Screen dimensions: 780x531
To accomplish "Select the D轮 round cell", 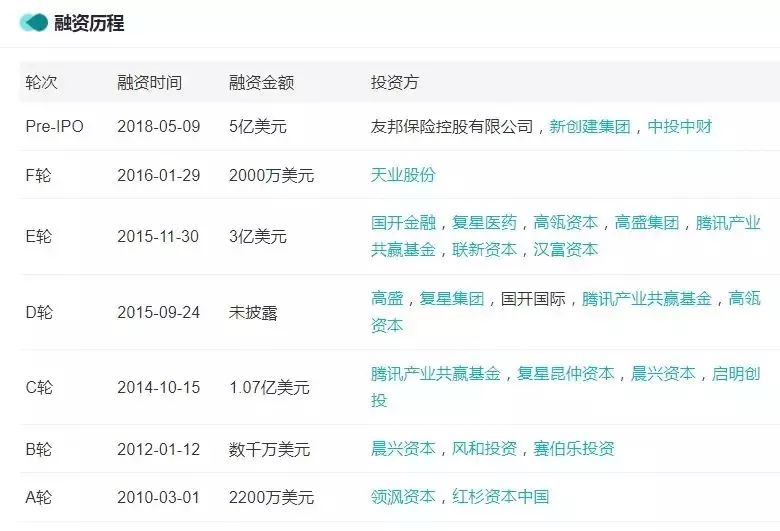I will [x=39, y=312].
